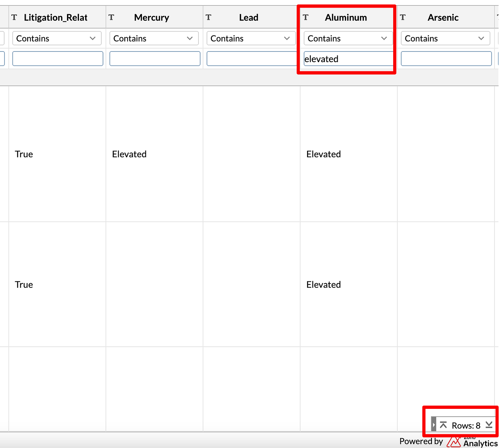The image size is (500, 448).
Task: Jump to first row with top arrow icon
Action: (x=443, y=425)
